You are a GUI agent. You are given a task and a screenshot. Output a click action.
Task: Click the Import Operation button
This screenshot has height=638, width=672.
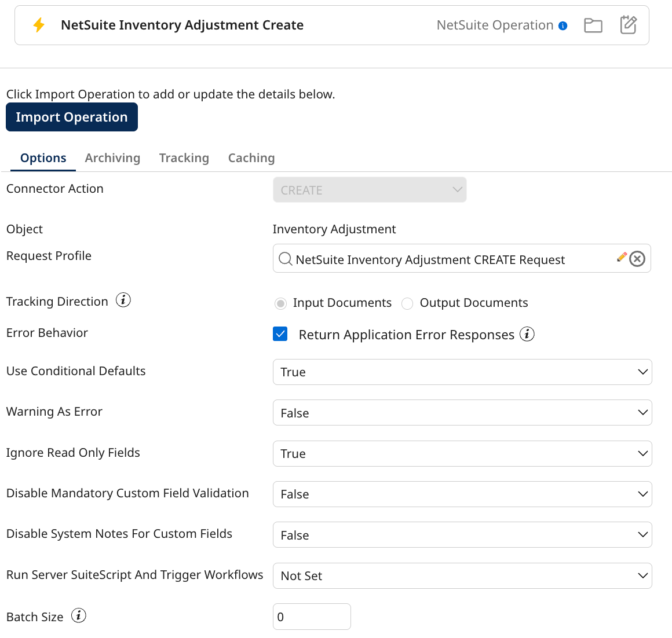71,117
